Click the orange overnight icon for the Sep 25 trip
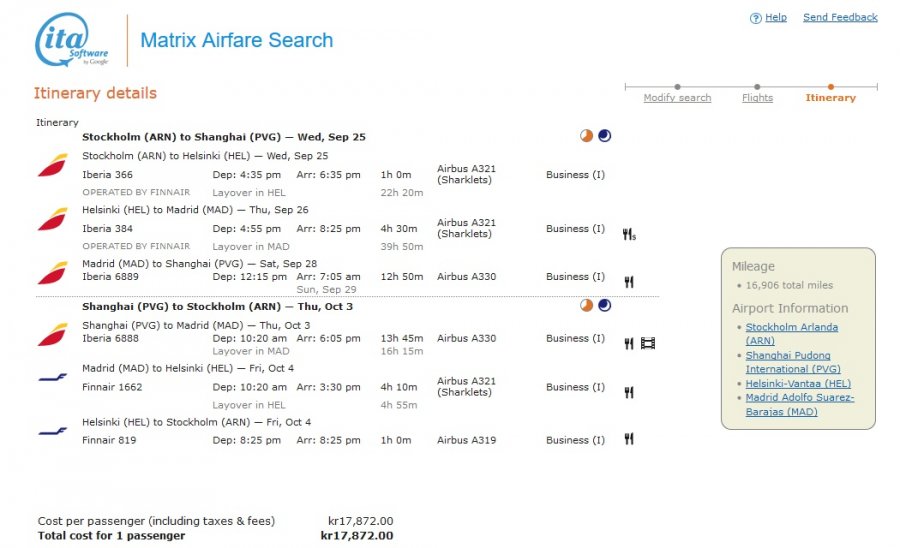The image size is (900, 548). pyautogui.click(x=586, y=136)
